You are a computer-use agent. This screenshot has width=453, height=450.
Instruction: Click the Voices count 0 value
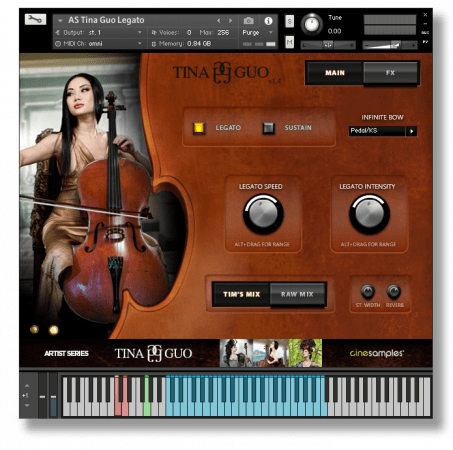[x=189, y=33]
